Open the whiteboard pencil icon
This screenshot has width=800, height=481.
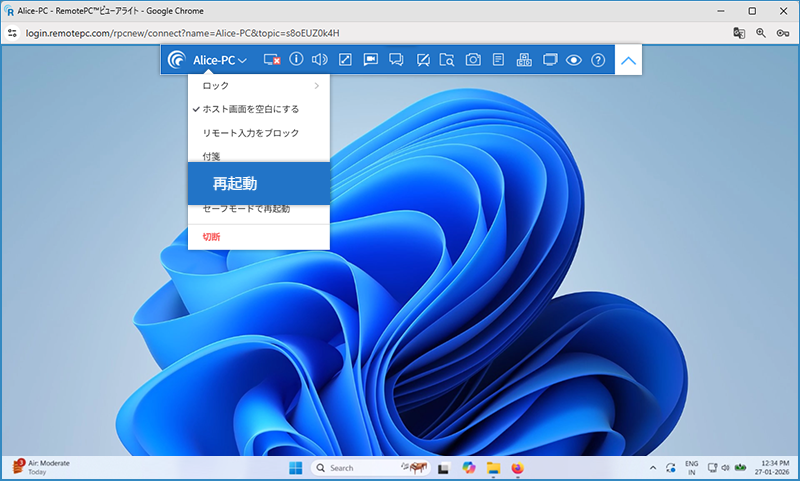422,60
